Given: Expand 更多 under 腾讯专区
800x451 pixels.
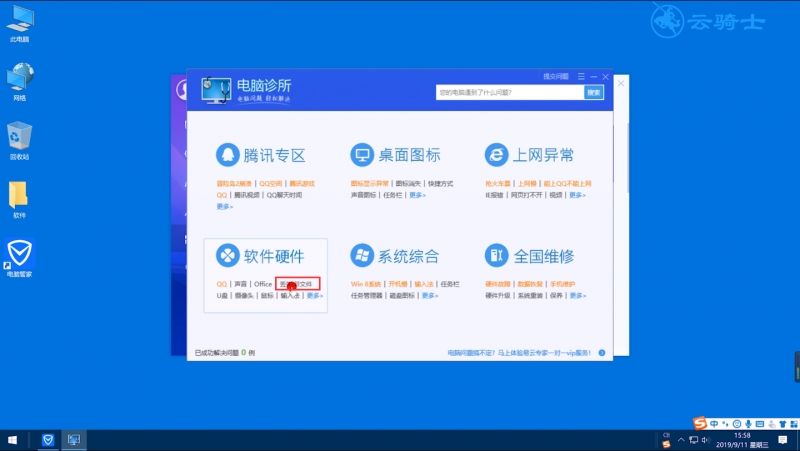Looking at the screenshot, I should pos(224,207).
